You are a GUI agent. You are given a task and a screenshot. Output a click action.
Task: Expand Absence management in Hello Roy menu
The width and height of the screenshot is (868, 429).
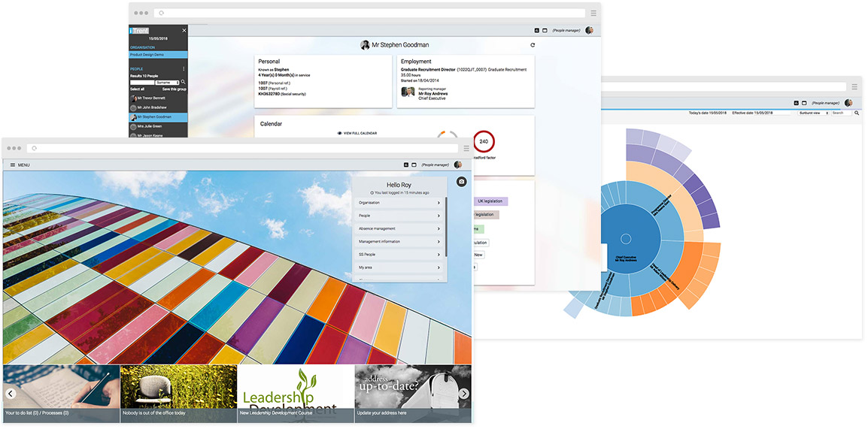[x=399, y=228]
